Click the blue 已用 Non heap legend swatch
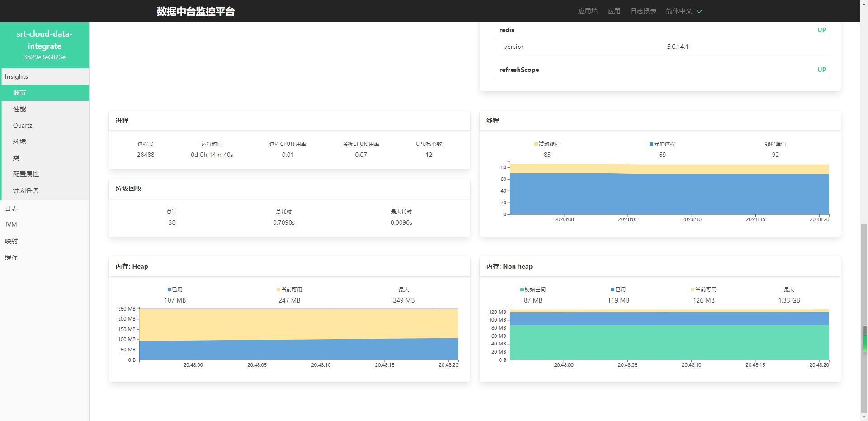Viewport: 868px width, 421px height. point(613,289)
